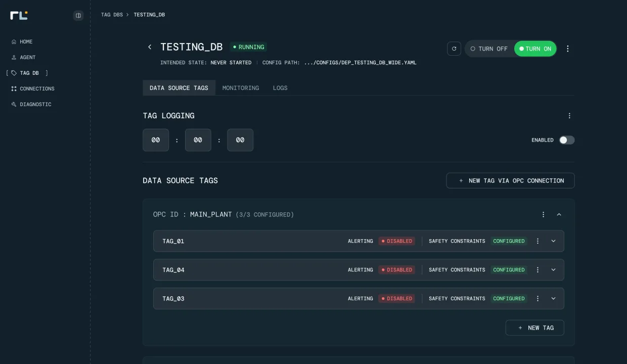Expand the TAG_01 row chevron

click(x=553, y=241)
